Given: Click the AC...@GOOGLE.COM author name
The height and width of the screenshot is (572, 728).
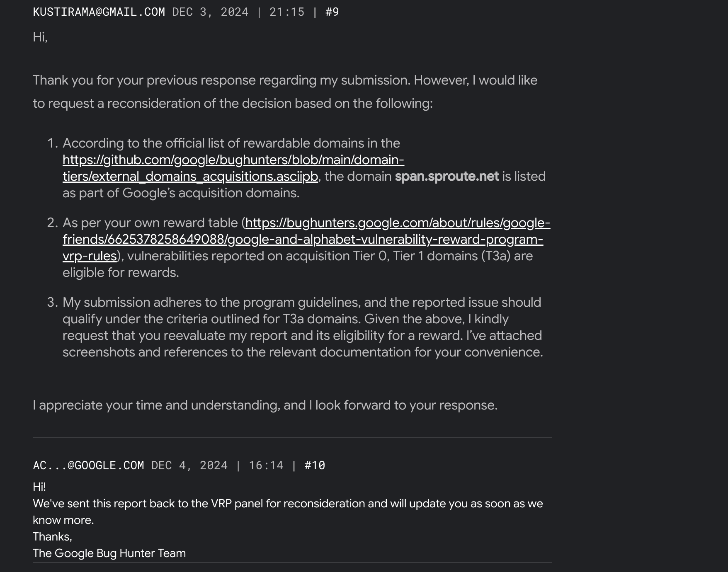Looking at the screenshot, I should pos(88,465).
